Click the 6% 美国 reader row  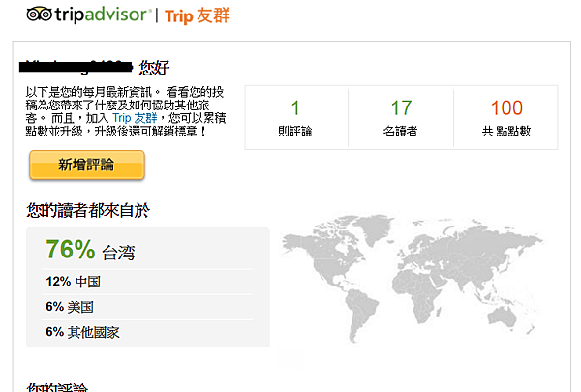coord(147,307)
